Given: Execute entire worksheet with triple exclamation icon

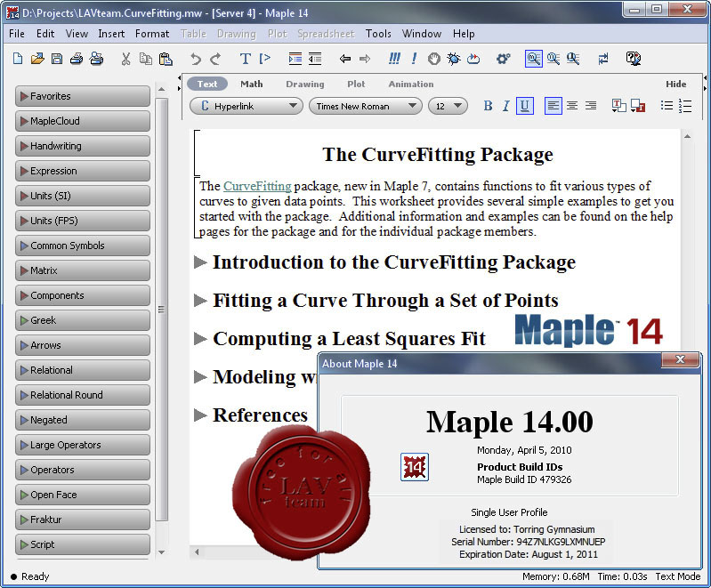Looking at the screenshot, I should pyautogui.click(x=394, y=59).
